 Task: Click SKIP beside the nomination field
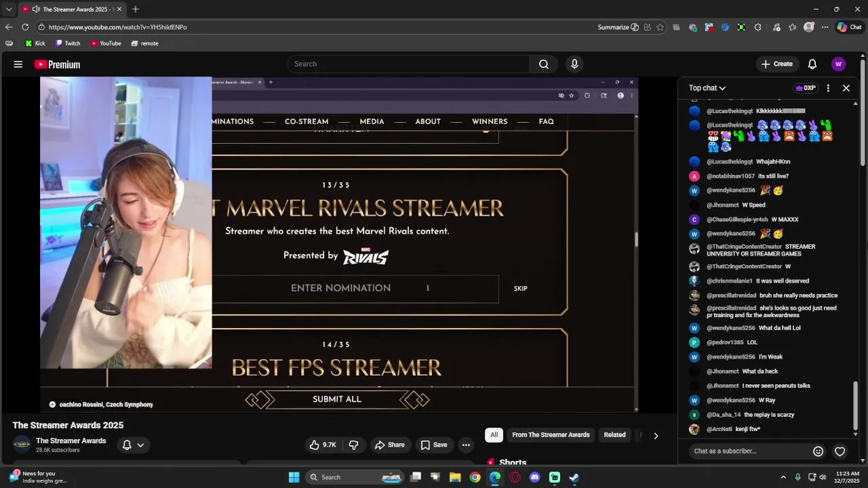tap(520, 289)
